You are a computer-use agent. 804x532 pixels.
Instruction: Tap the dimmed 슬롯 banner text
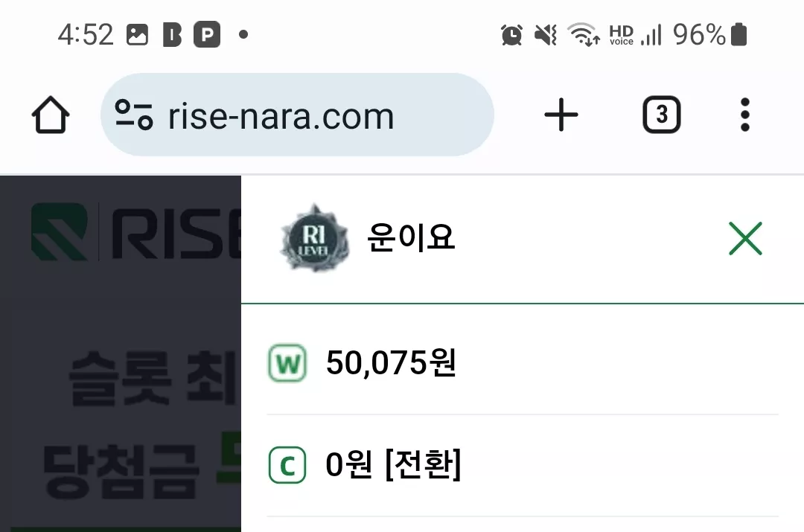120,379
